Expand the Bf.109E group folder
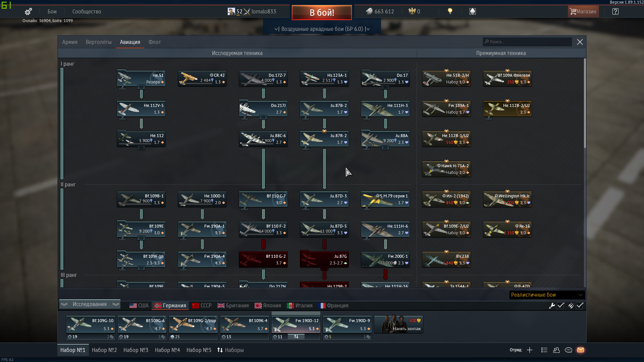Screen dimensions: 644x362 coord(141,238)
